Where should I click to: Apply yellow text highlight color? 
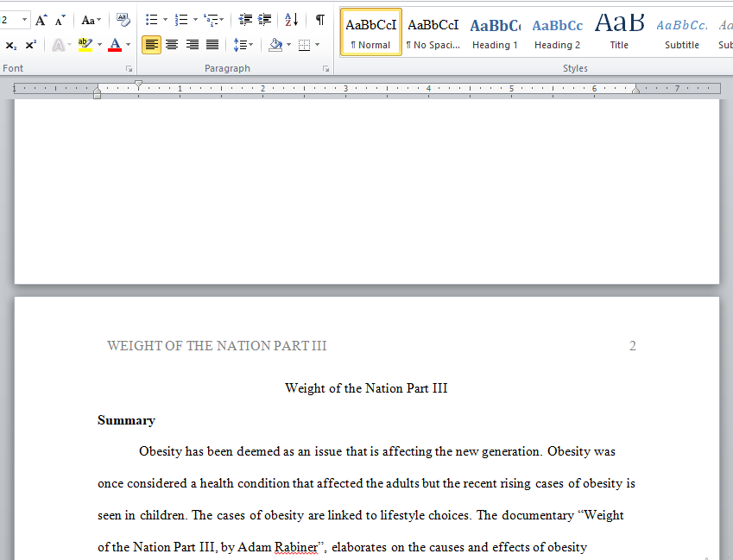point(85,45)
